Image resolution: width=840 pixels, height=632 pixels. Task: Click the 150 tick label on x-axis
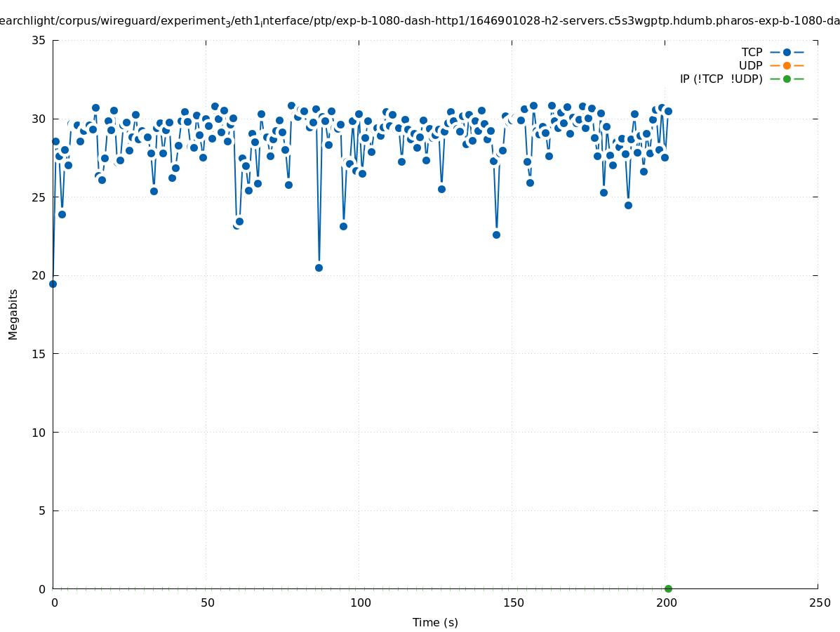tap(513, 603)
